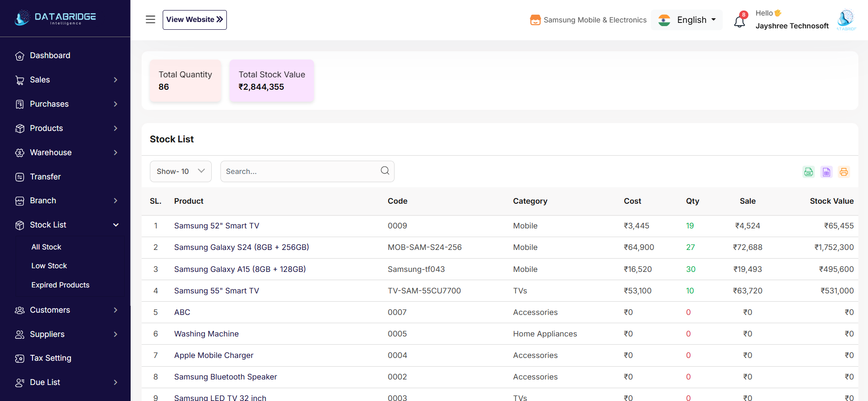Export stock list to spreadsheet file
This screenshot has height=401, width=868.
pos(826,172)
